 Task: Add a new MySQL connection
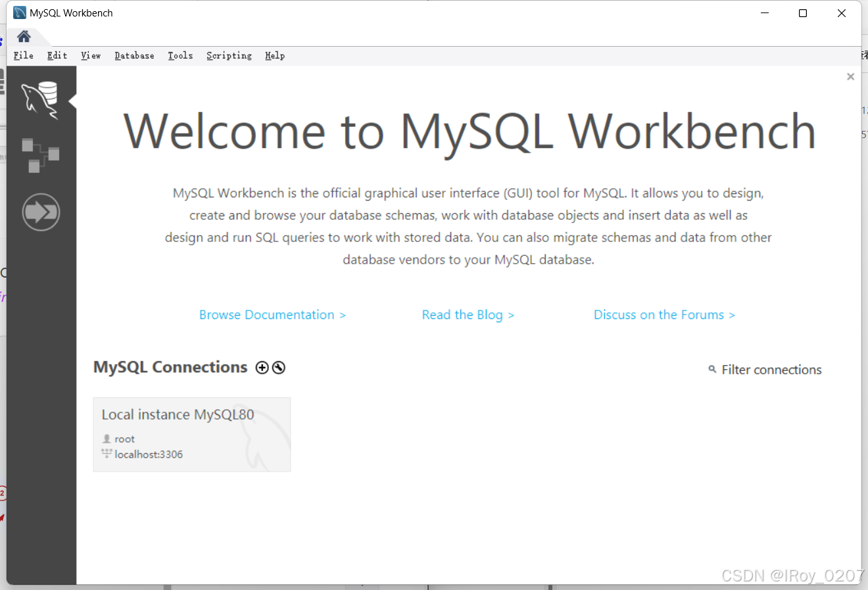point(262,368)
